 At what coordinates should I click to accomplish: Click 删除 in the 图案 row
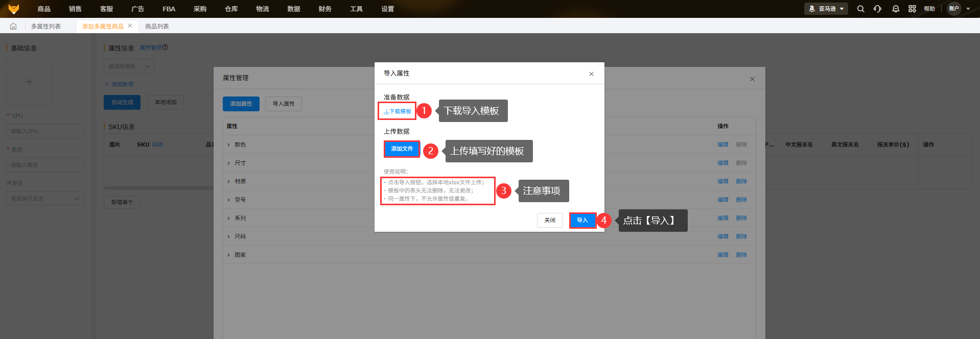click(x=741, y=255)
